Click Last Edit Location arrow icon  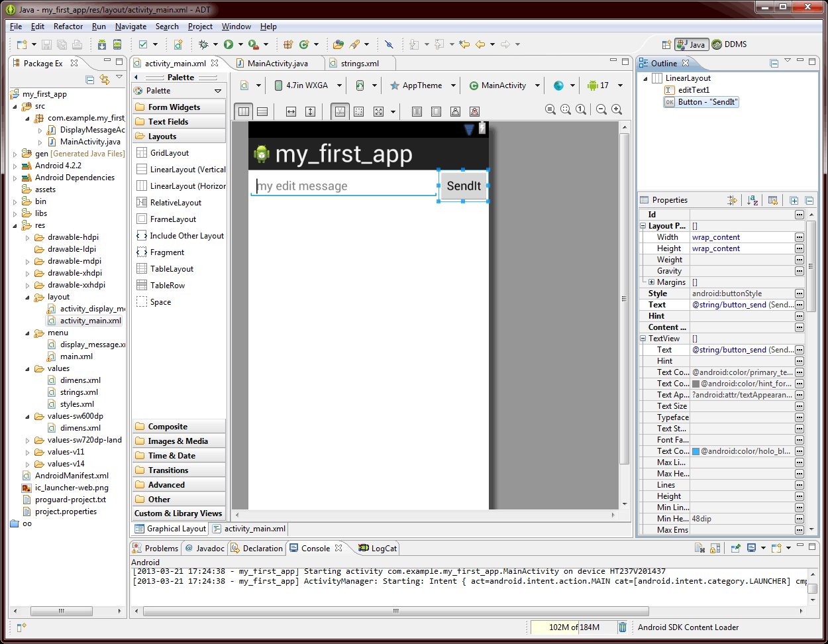464,44
